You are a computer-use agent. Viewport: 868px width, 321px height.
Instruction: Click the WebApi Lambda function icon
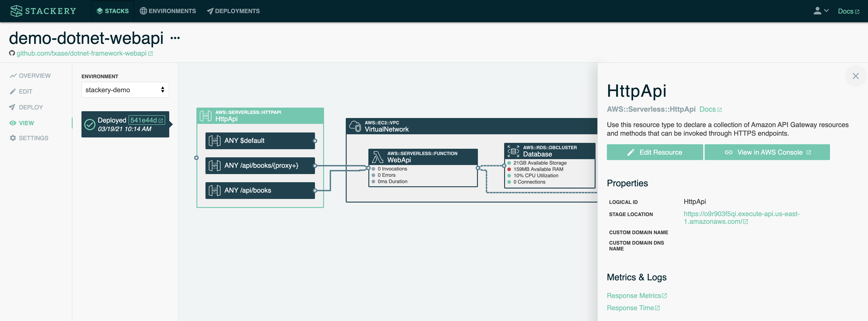377,157
